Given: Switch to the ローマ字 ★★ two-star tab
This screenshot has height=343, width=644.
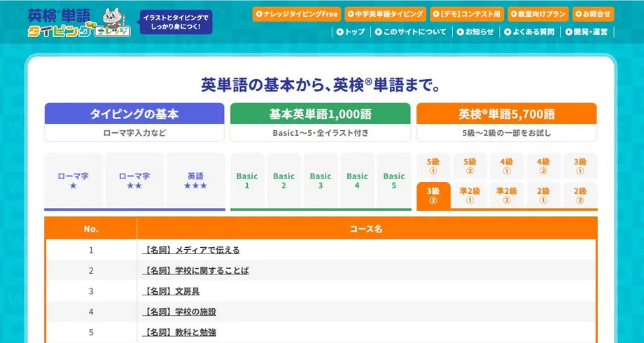Looking at the screenshot, I should tap(134, 181).
